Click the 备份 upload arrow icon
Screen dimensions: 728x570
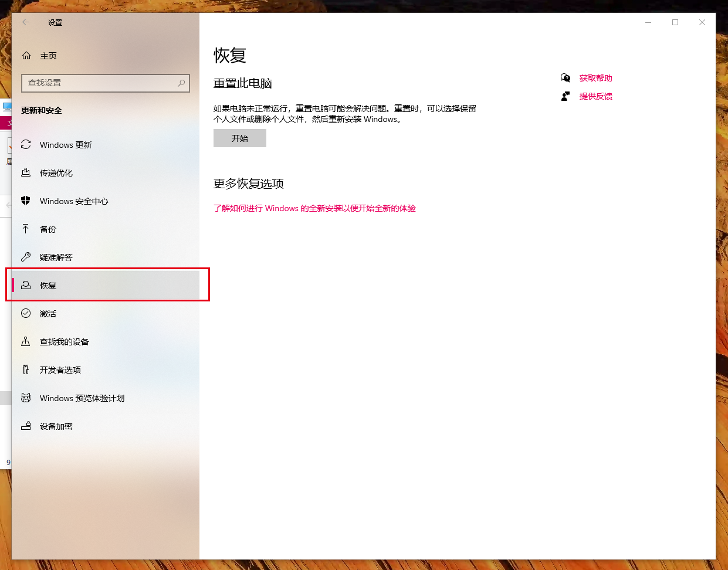pyautogui.click(x=26, y=229)
